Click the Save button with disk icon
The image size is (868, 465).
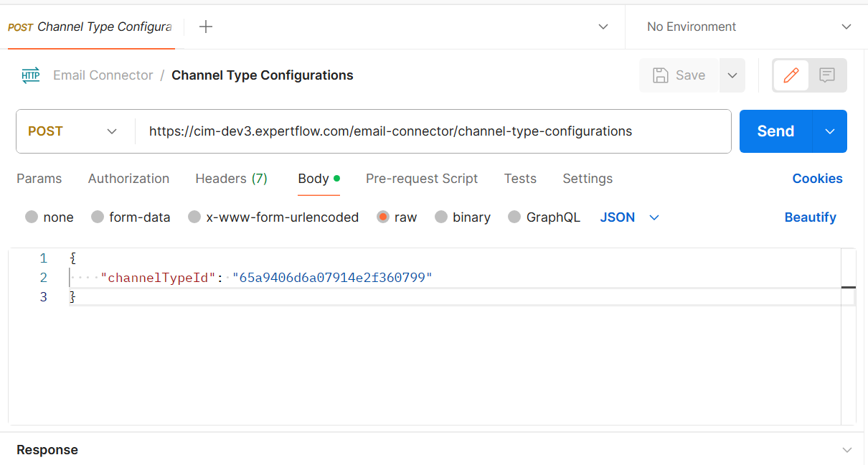click(x=679, y=75)
